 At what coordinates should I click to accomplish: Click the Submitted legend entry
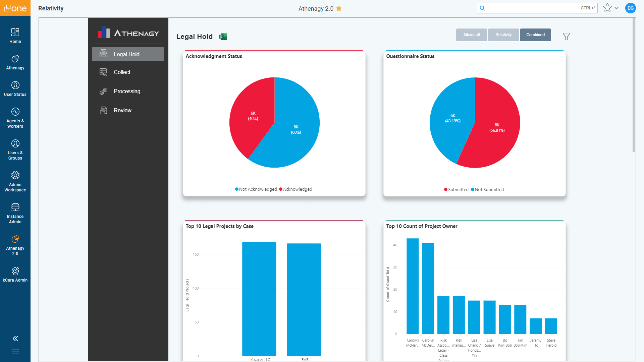(x=456, y=190)
